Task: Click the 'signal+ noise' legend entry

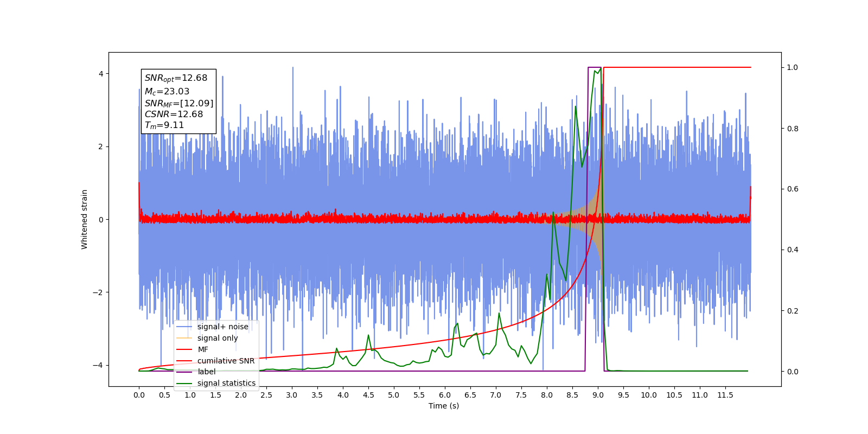Action: point(223,327)
